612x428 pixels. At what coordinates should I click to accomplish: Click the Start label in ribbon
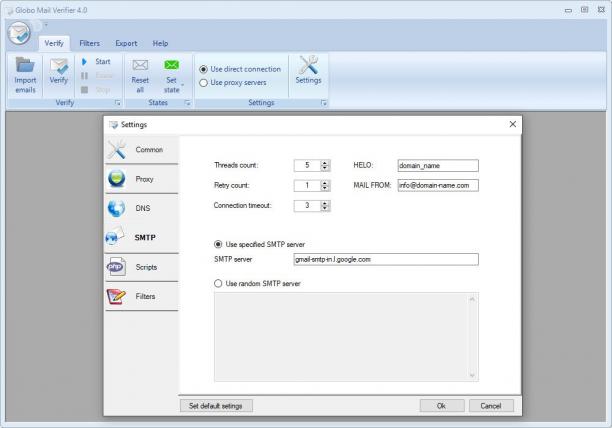pyautogui.click(x=103, y=62)
